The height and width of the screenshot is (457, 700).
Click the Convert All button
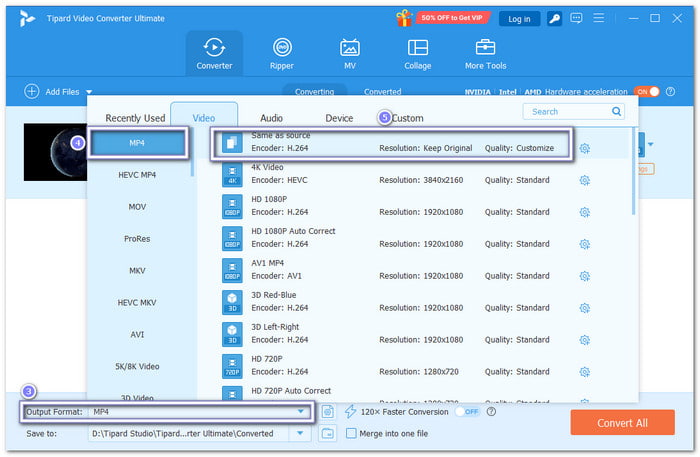tap(622, 423)
